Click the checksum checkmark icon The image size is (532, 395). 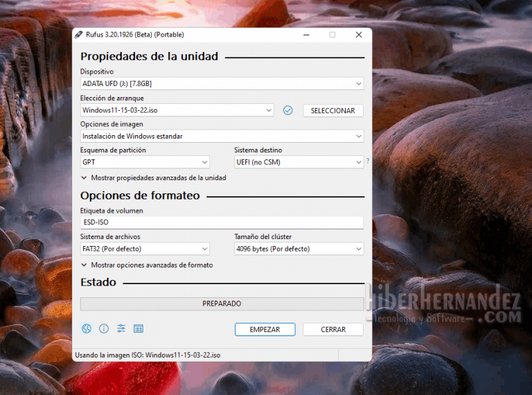(288, 110)
